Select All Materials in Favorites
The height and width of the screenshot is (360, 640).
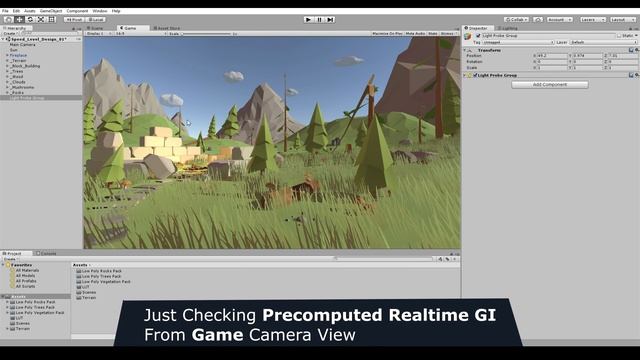pyautogui.click(x=27, y=270)
